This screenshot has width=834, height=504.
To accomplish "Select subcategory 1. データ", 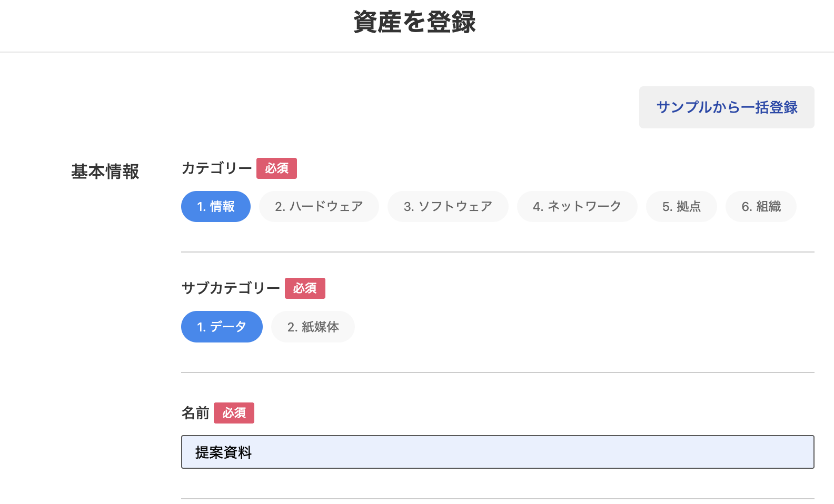I will click(222, 327).
